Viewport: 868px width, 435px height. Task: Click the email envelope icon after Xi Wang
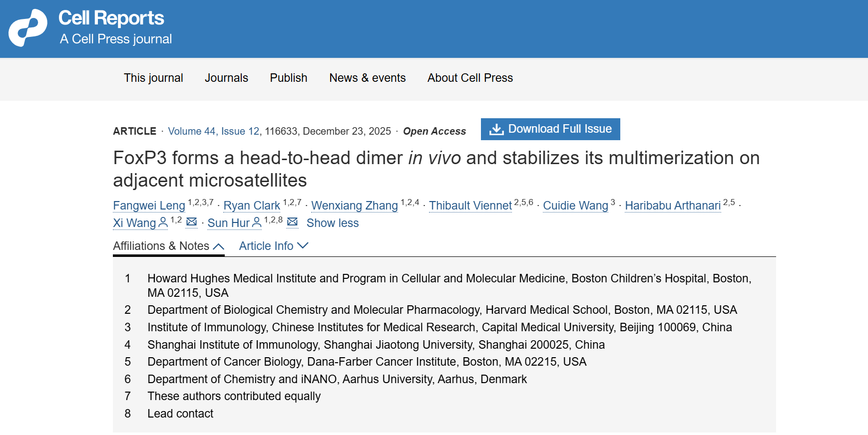coord(191,222)
